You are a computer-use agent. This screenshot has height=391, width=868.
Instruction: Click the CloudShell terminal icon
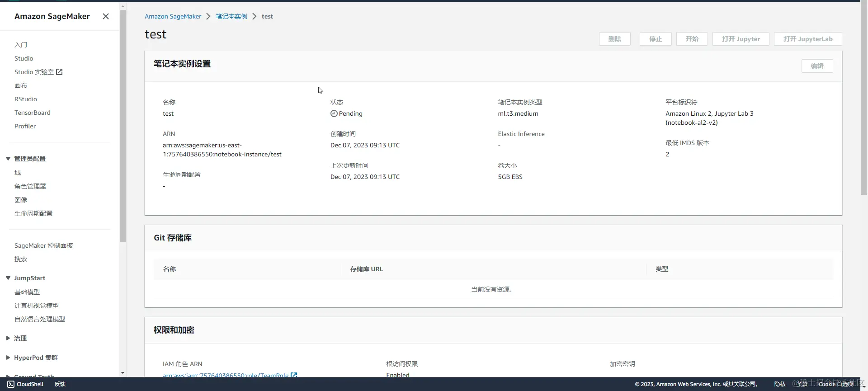pyautogui.click(x=11, y=384)
